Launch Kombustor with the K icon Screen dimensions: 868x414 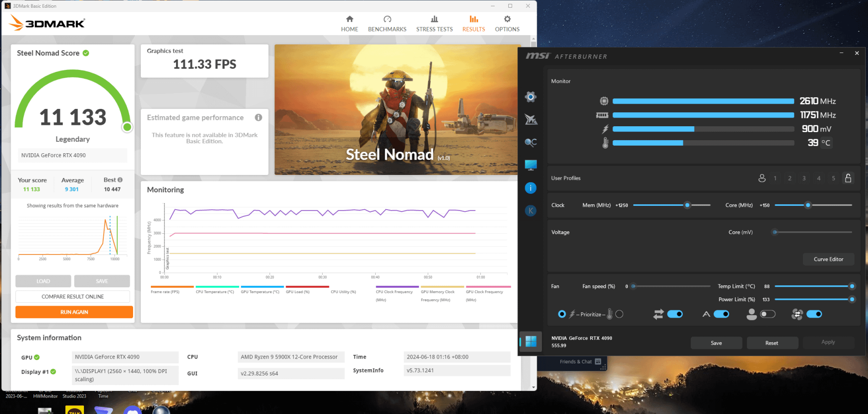click(x=530, y=211)
